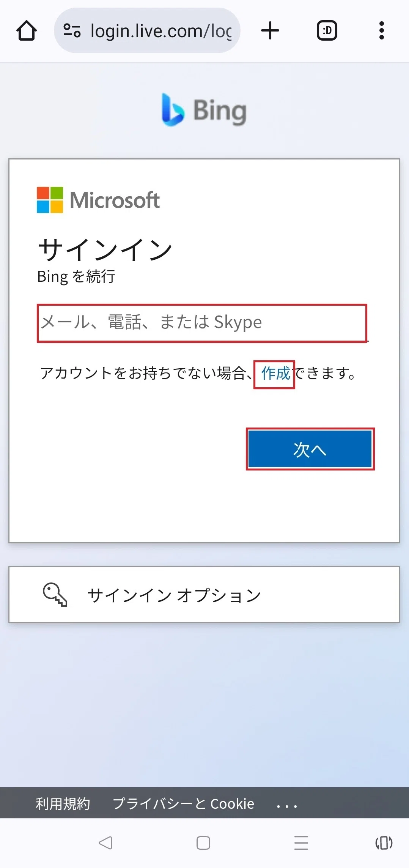Click the key icon for sign-in options

point(55,595)
